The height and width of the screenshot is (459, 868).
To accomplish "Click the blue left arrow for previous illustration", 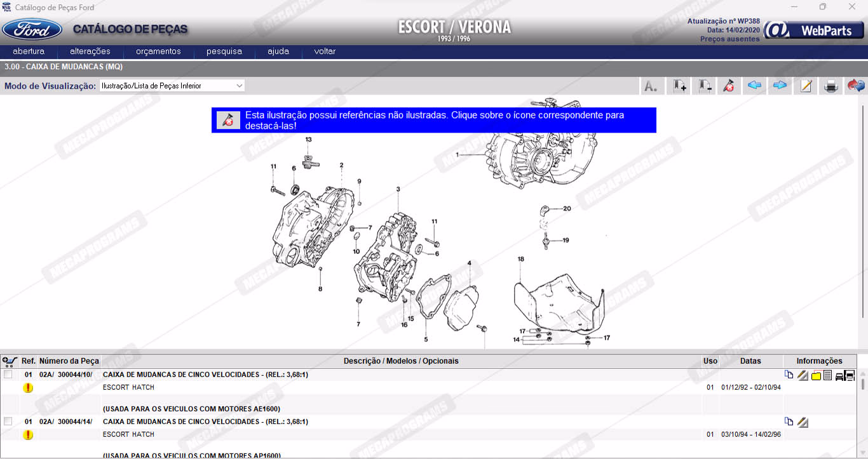I will click(755, 86).
